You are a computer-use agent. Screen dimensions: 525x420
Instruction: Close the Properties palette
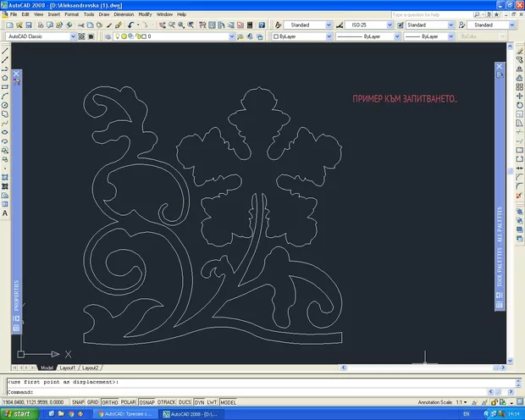(16, 75)
